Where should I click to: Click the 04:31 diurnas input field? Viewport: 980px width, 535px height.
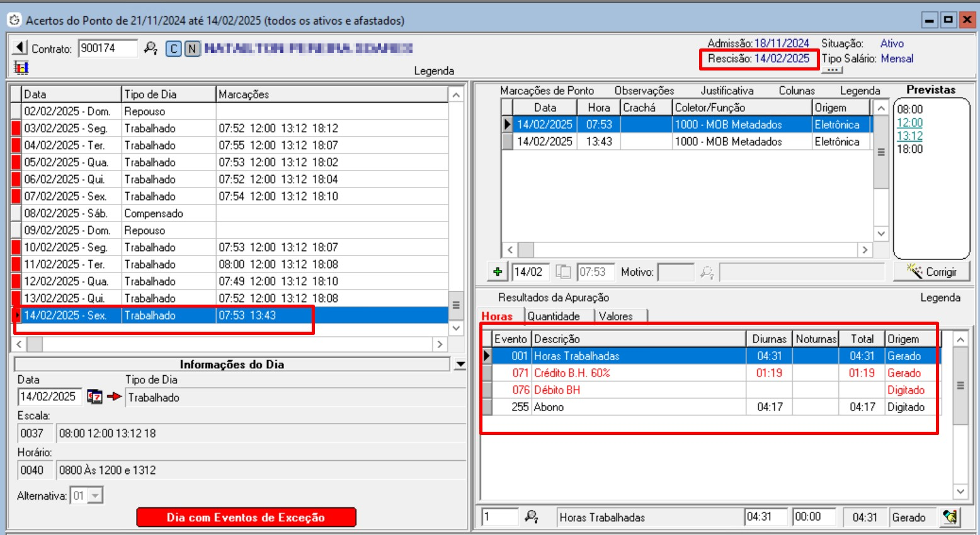766,517
